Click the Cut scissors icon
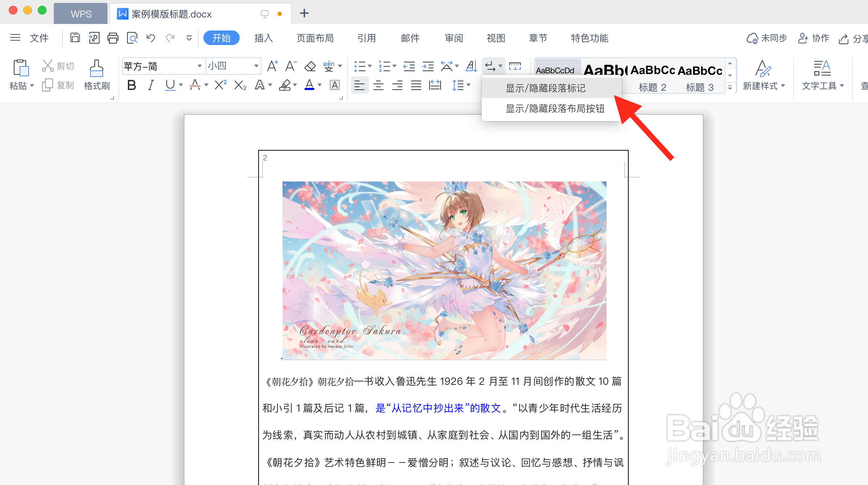The height and width of the screenshot is (485, 868). coord(48,66)
